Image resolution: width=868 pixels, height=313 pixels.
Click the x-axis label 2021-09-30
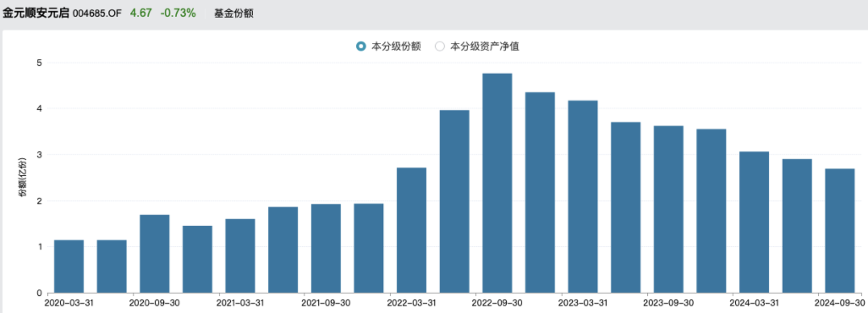(326, 303)
